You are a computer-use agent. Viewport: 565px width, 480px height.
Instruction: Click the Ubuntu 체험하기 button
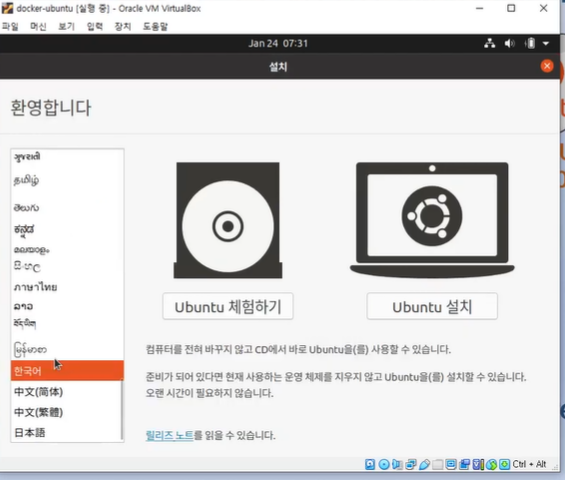(x=228, y=307)
